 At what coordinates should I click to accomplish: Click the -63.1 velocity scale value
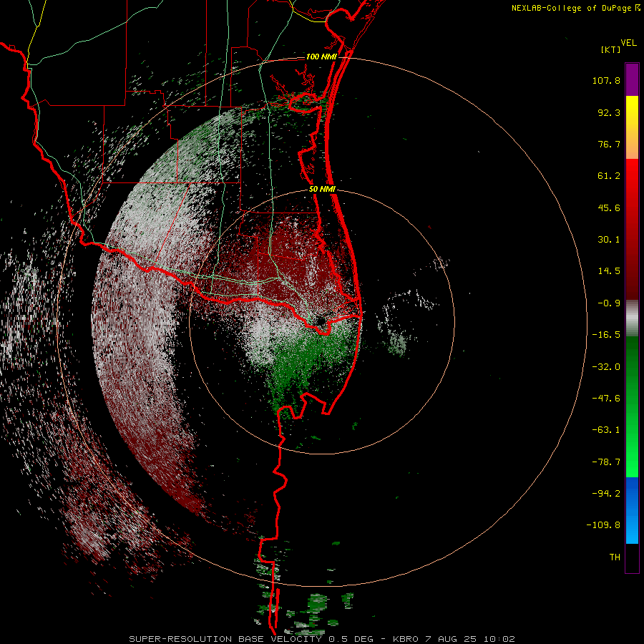click(606, 430)
